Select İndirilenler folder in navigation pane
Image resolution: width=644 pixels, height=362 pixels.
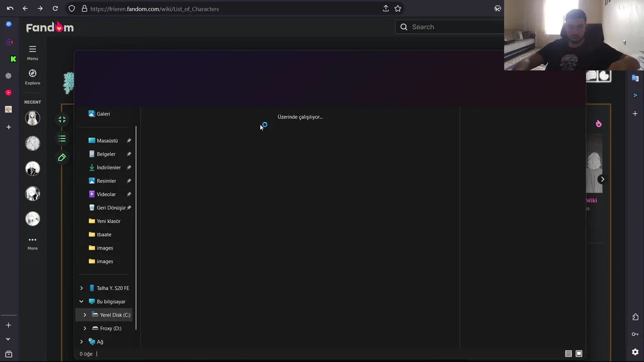point(105,167)
